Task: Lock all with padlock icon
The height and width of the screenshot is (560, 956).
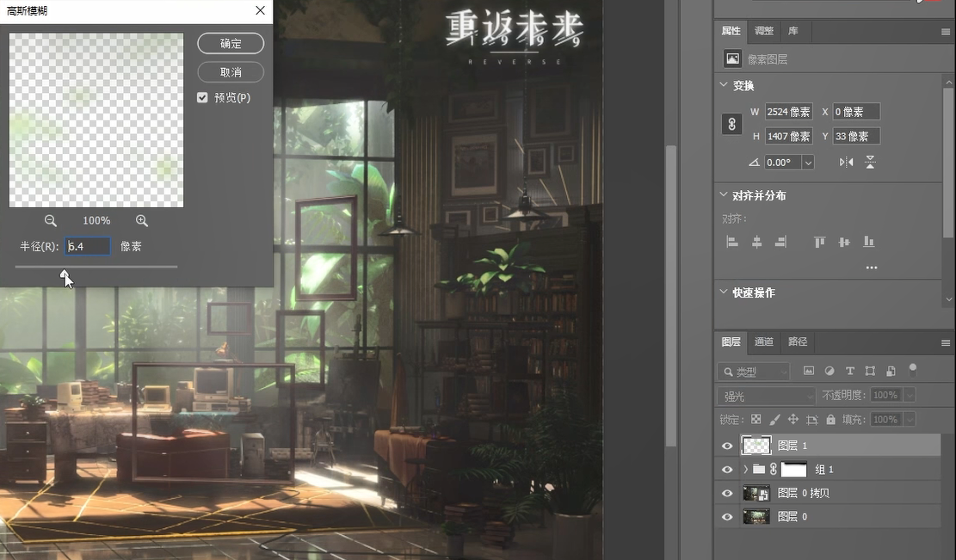Action: coord(830,419)
